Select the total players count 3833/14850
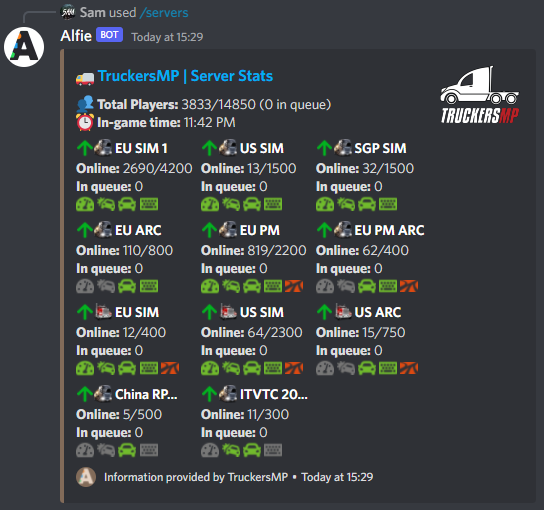544x510 pixels. (219, 104)
